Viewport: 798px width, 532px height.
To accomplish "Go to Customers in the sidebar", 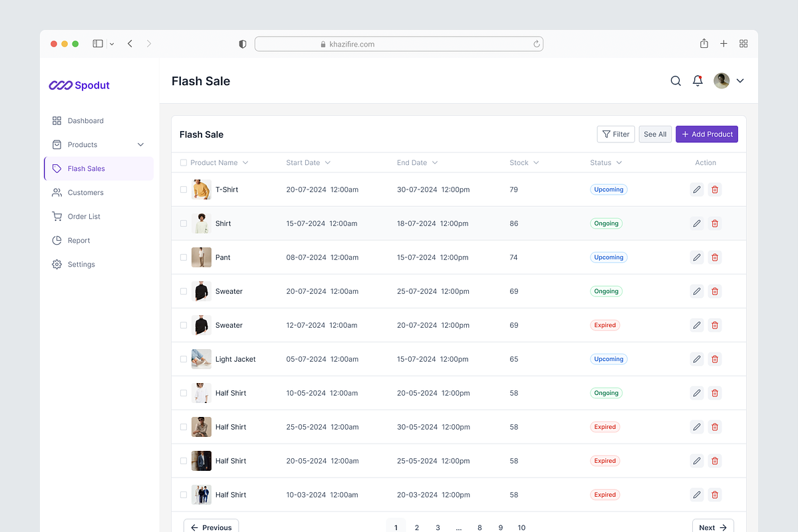I will [x=98, y=193].
